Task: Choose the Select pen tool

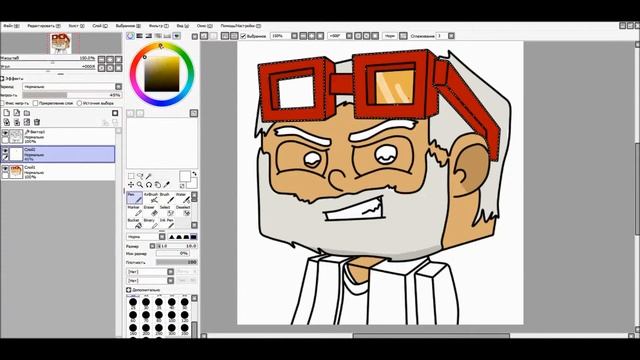Action: (x=167, y=211)
